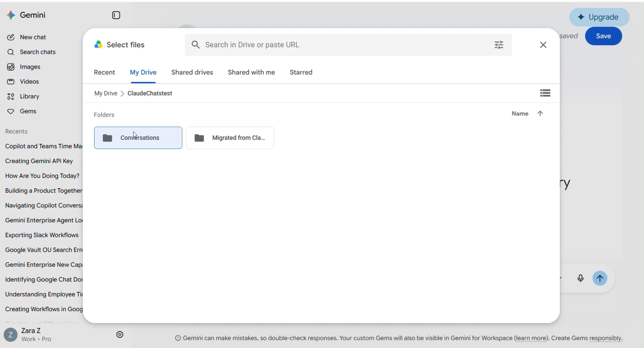Open Google Vault OU Search Err... chat
Screen dimensions: 644x348
click(43, 250)
